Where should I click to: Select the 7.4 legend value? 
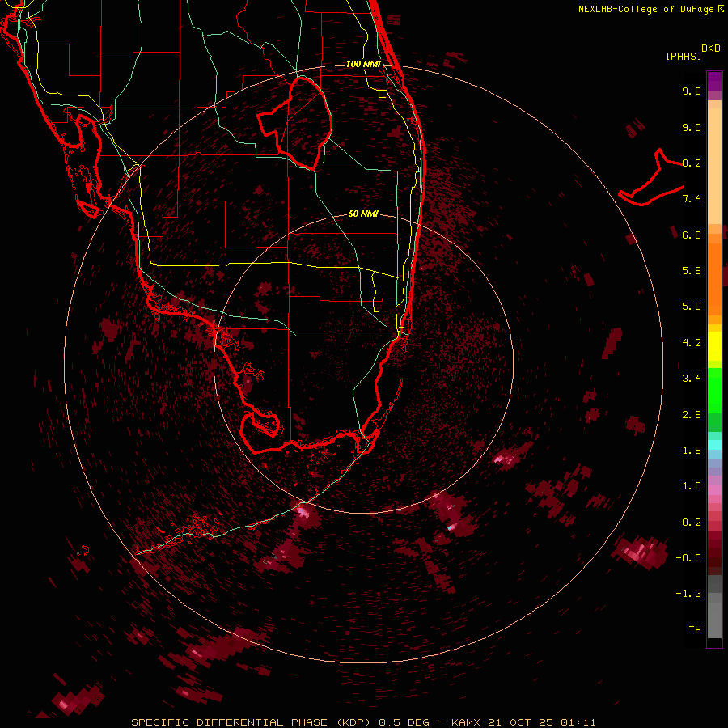tap(692, 199)
